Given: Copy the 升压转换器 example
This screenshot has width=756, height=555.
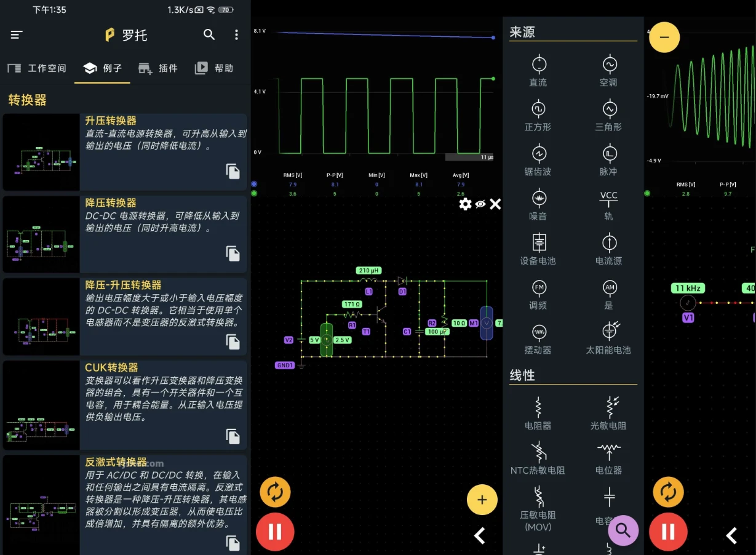Looking at the screenshot, I should pos(233,172).
